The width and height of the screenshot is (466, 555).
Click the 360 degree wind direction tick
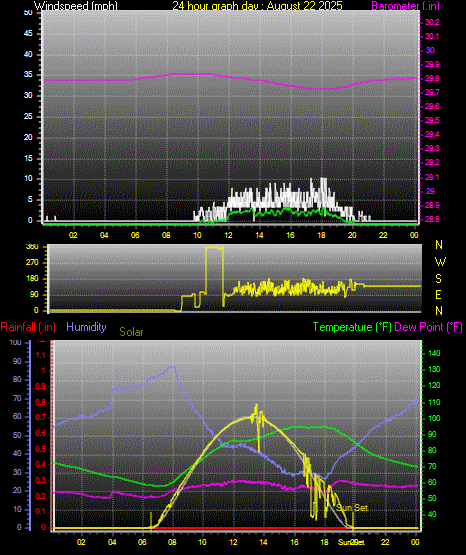32,247
